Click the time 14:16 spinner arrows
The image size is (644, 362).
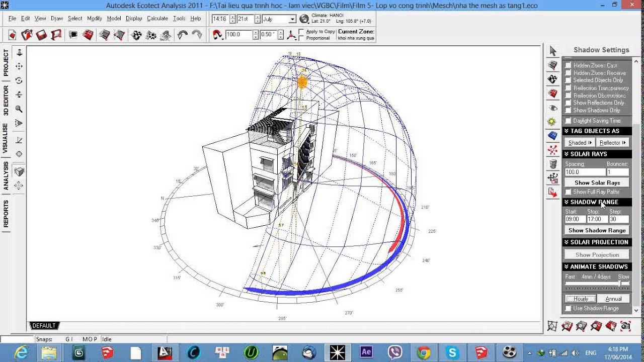(232, 19)
